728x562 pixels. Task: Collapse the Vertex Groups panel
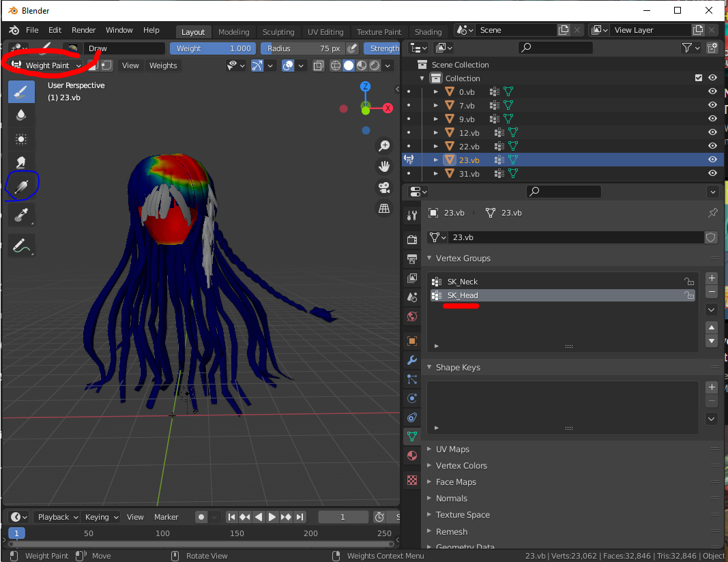[429, 258]
